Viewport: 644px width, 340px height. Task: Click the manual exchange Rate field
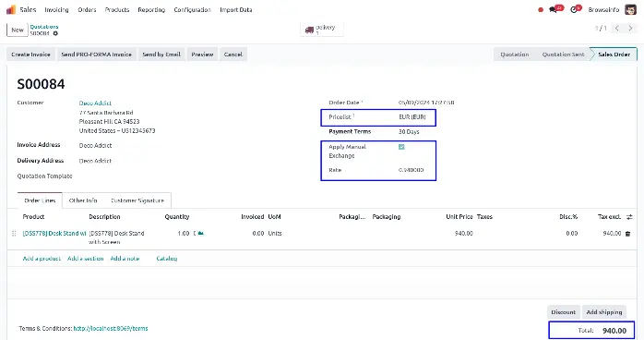pyautogui.click(x=411, y=170)
